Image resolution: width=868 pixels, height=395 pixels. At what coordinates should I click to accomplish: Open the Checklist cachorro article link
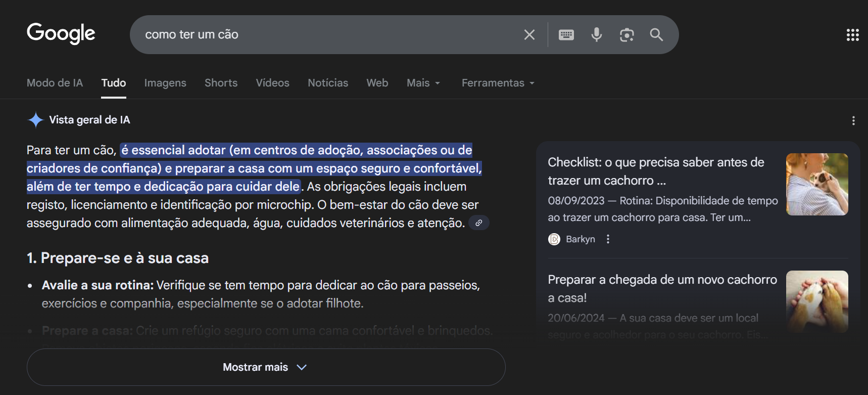pos(655,171)
